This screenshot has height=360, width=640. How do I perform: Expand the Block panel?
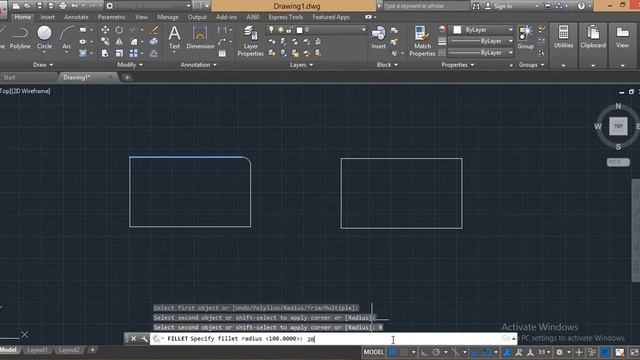click(x=387, y=64)
